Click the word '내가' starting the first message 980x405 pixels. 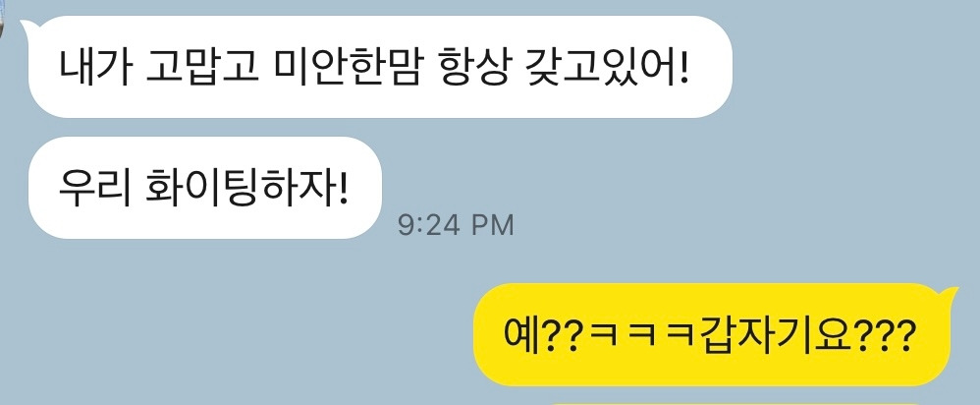click(93, 67)
